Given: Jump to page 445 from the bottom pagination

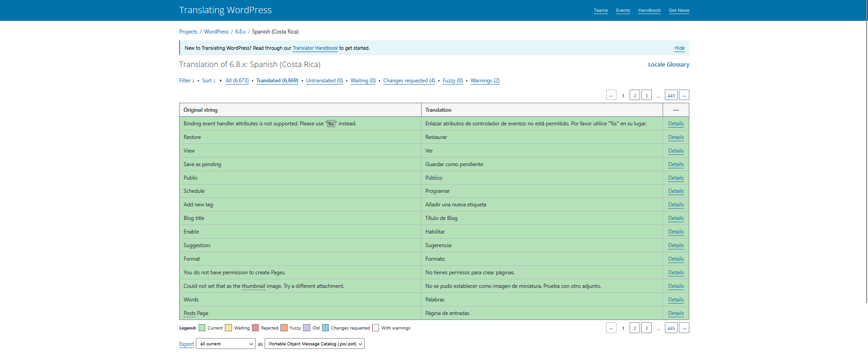Looking at the screenshot, I should coord(671,328).
